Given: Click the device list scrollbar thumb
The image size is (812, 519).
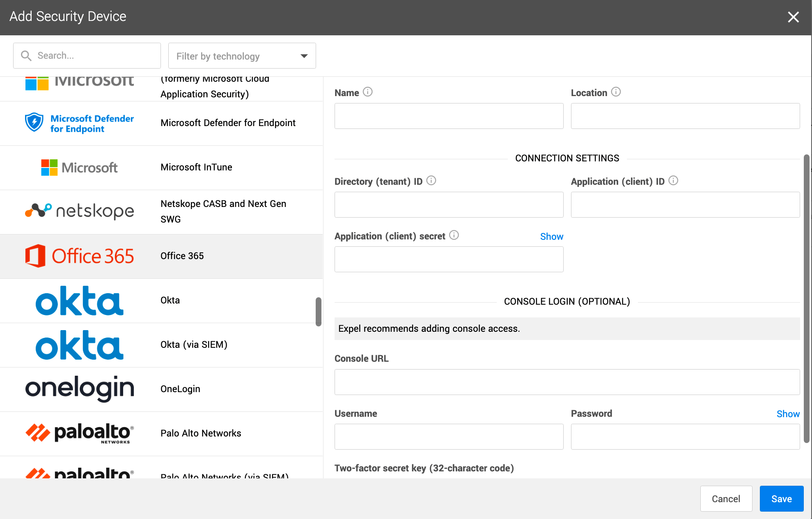Looking at the screenshot, I should (319, 312).
